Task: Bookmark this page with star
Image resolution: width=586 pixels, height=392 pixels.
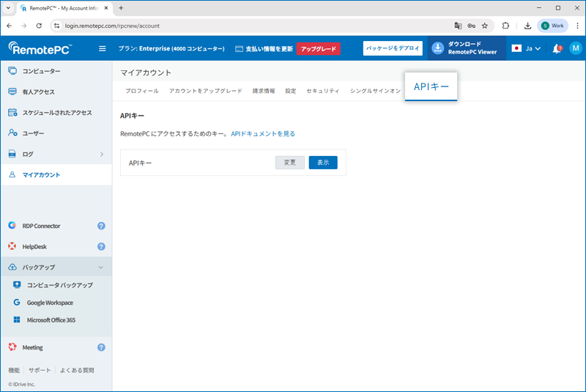Action: pos(485,26)
